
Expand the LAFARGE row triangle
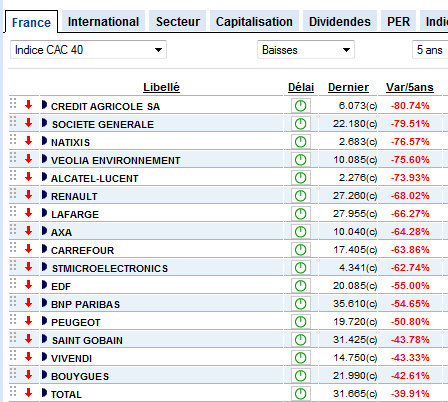44,213
